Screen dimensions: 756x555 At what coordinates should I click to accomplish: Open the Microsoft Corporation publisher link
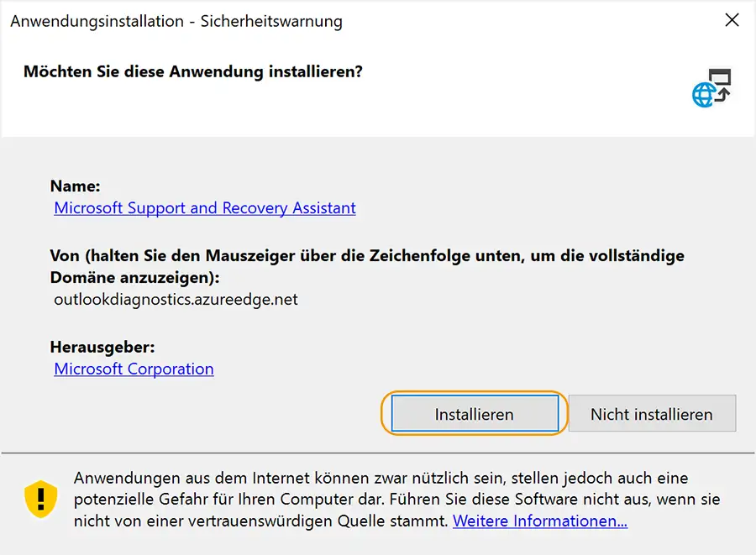point(134,369)
